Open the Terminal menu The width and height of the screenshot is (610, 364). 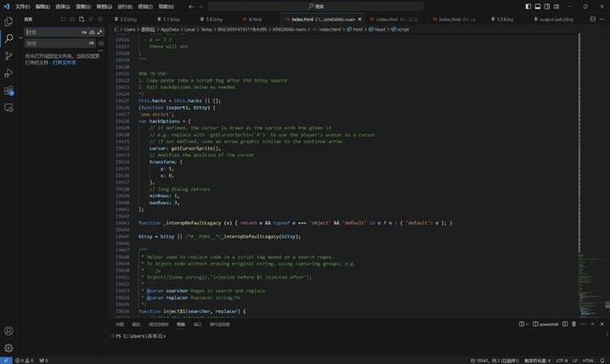[x=145, y=7]
